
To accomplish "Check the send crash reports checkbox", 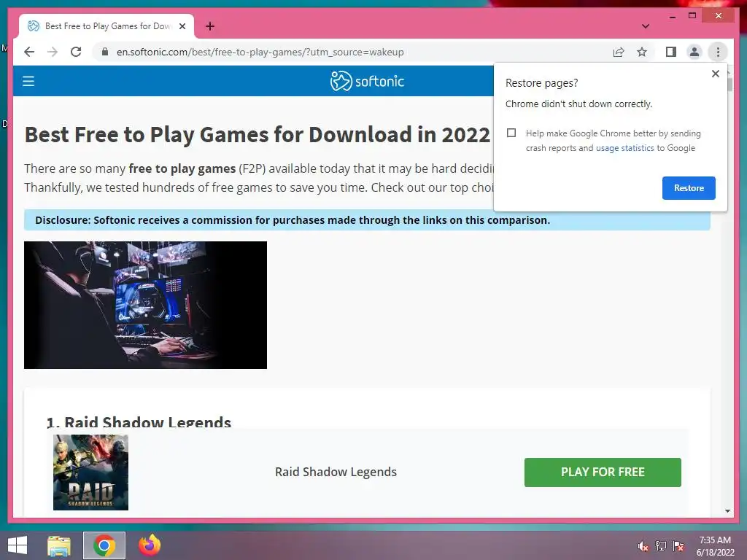I will (511, 133).
